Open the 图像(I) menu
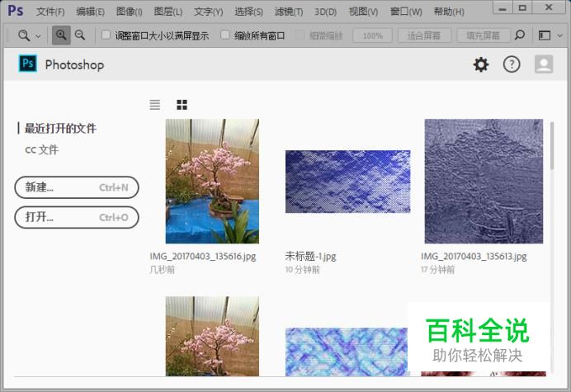This screenshot has height=392, width=571. (x=129, y=12)
